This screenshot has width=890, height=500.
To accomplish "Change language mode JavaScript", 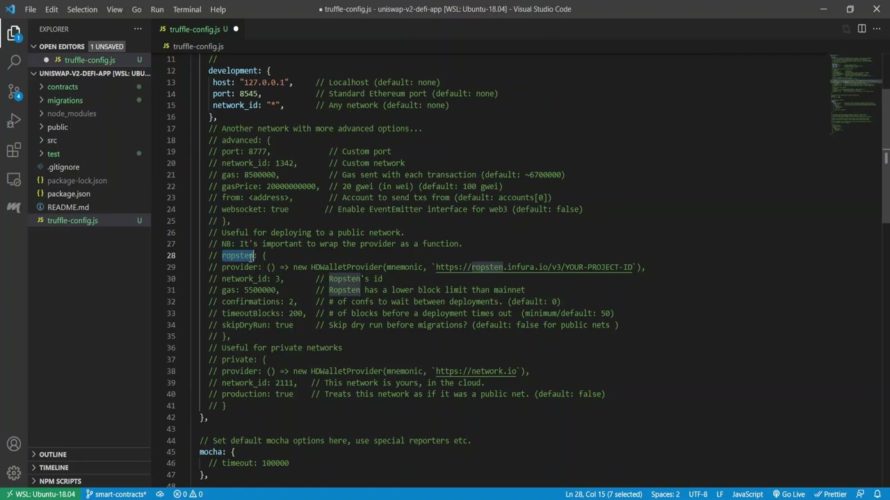I will click(747, 494).
